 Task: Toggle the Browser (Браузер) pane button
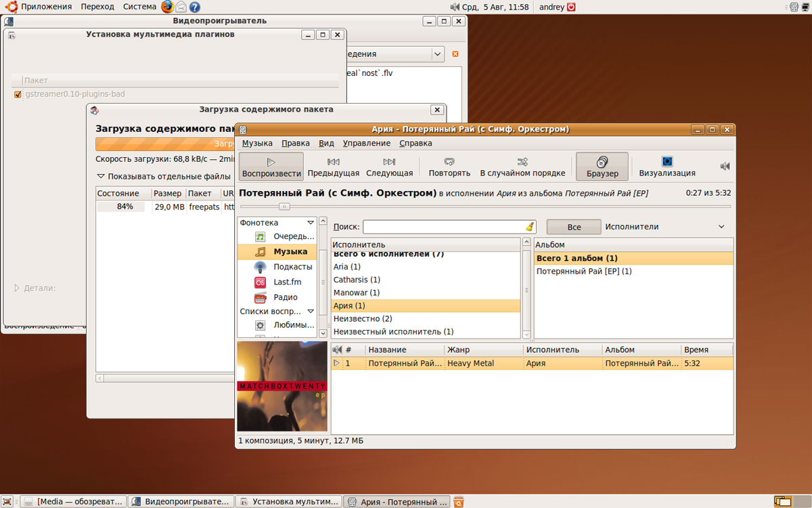coord(602,167)
